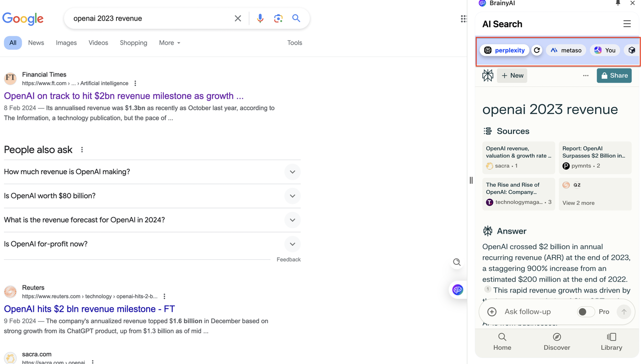
Task: Open AI Search hamburger menu
Action: 627,24
